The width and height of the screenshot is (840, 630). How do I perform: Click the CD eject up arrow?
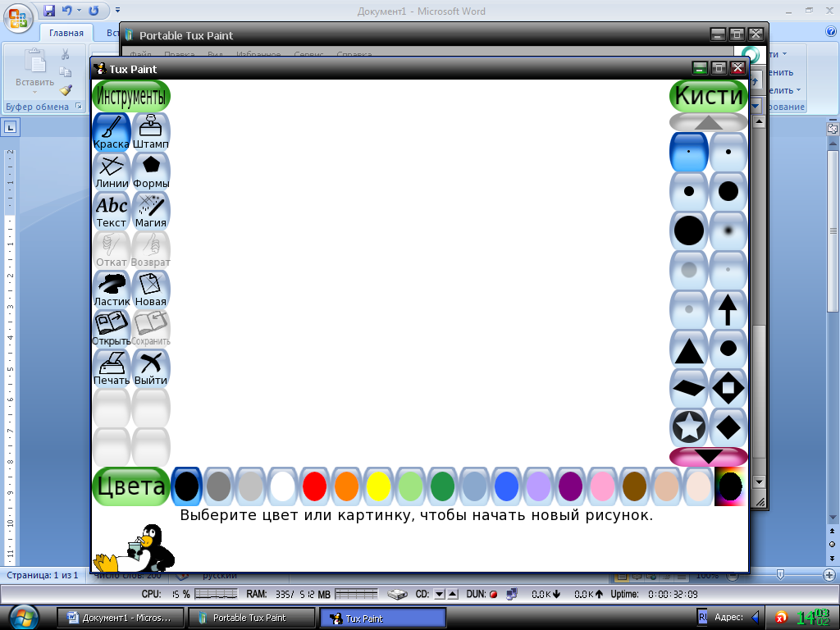pos(453,594)
